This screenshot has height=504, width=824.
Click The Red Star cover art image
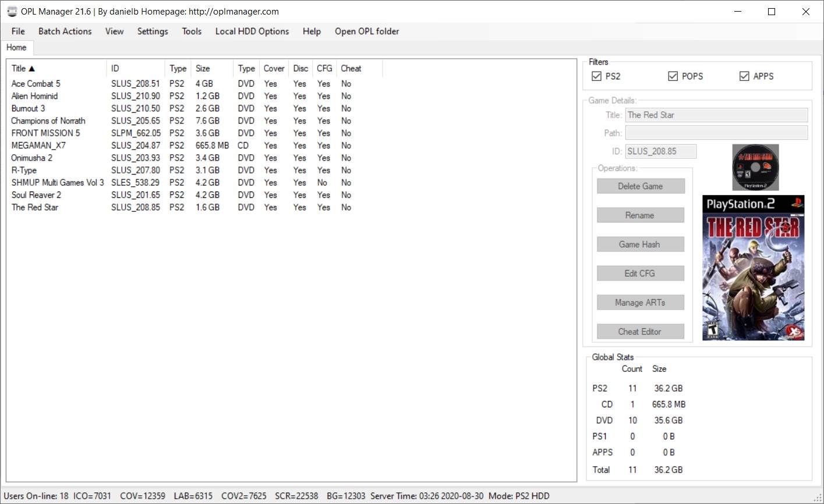pyautogui.click(x=754, y=268)
